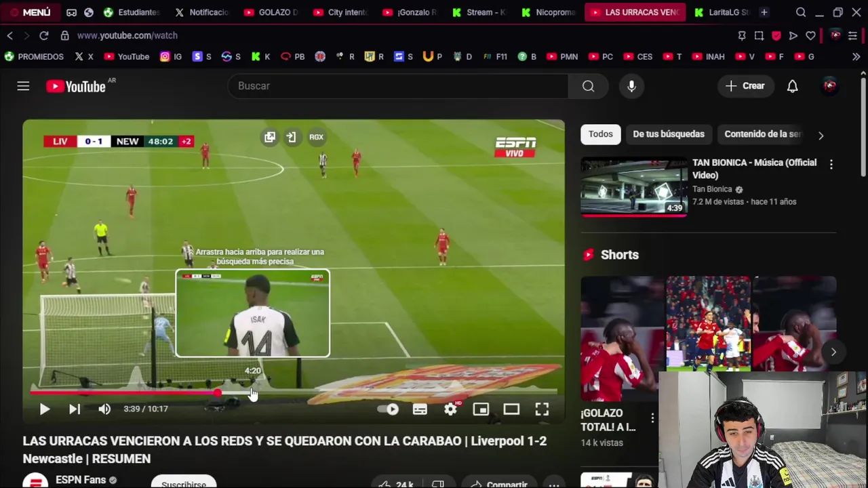Click the site padlock icon in address bar
The width and height of the screenshot is (868, 488).
point(64,35)
